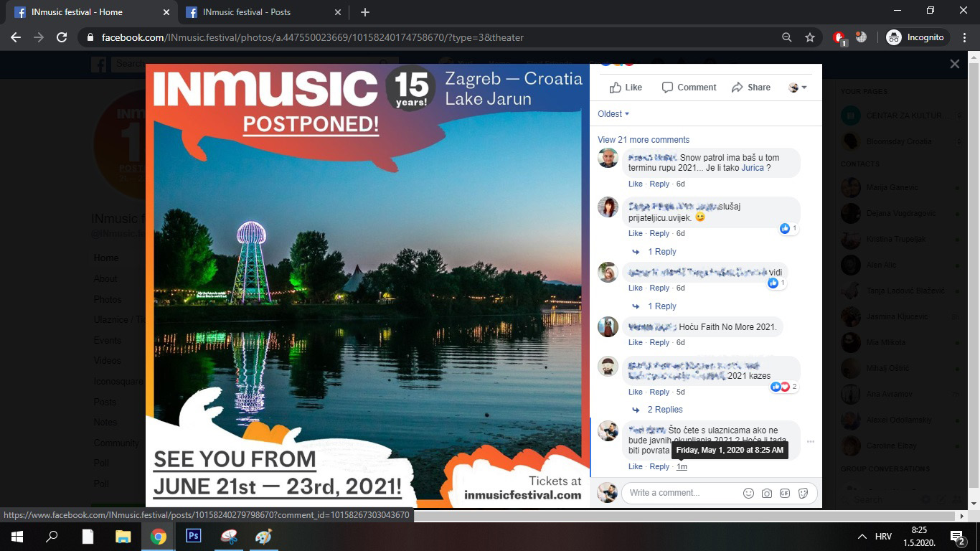Click the browser Back arrow

16,37
